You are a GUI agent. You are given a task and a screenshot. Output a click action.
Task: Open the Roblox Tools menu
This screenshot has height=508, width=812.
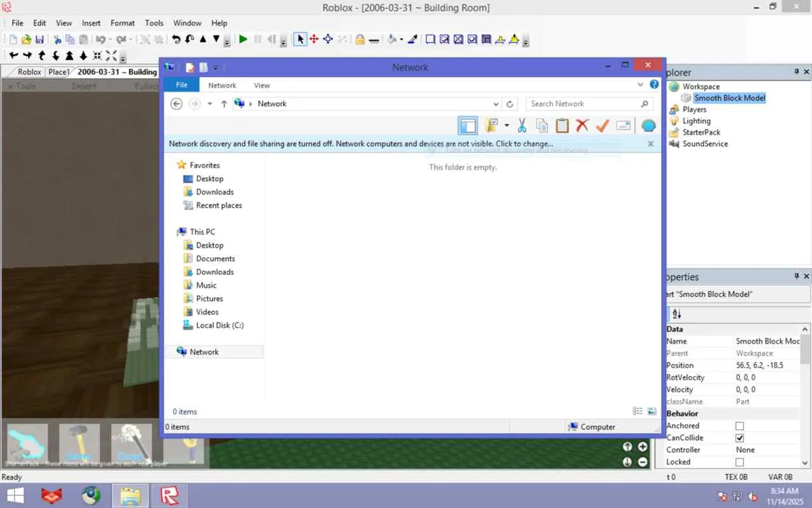point(154,23)
